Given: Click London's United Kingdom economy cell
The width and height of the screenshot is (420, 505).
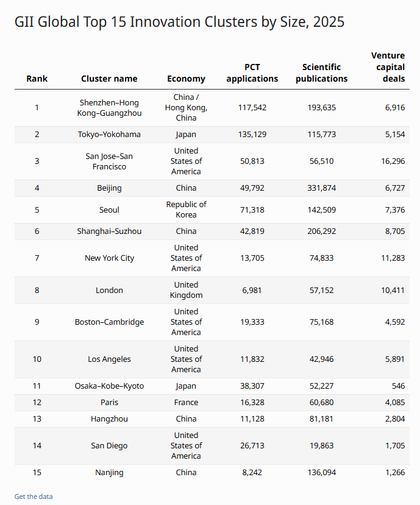Looking at the screenshot, I should click(186, 290).
